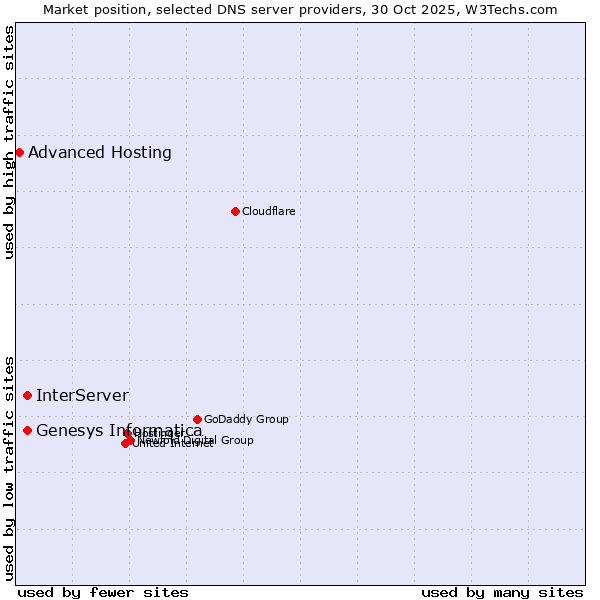The image size is (600, 600).
Task: Click the 'used by many sites' axis label
Action: (502, 592)
